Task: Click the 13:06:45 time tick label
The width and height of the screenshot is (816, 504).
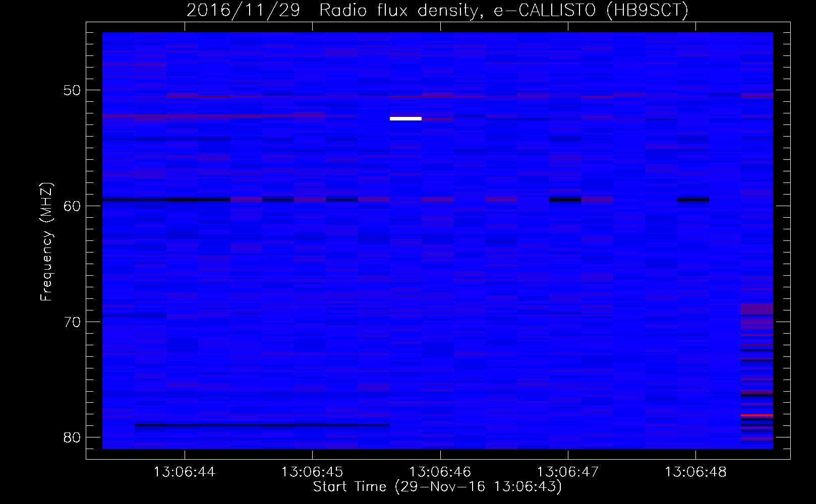Action: 312,472
